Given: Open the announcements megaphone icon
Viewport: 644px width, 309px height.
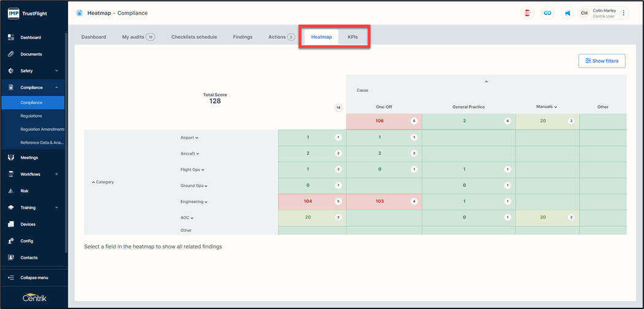Looking at the screenshot, I should 567,13.
